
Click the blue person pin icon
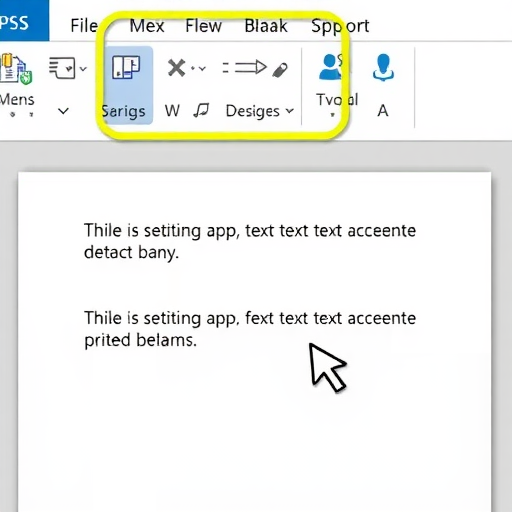point(383,68)
